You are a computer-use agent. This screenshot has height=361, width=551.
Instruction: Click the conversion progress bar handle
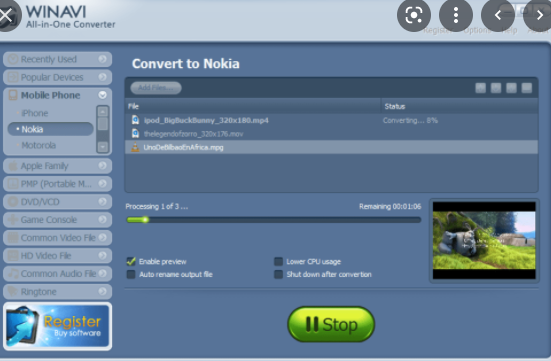coord(145,220)
